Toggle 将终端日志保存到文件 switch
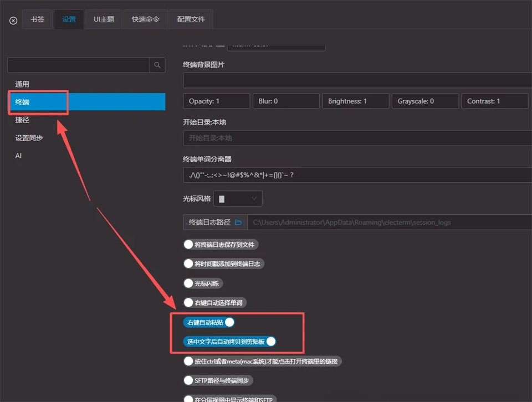Viewport: 532px width, 402px height. coord(221,244)
